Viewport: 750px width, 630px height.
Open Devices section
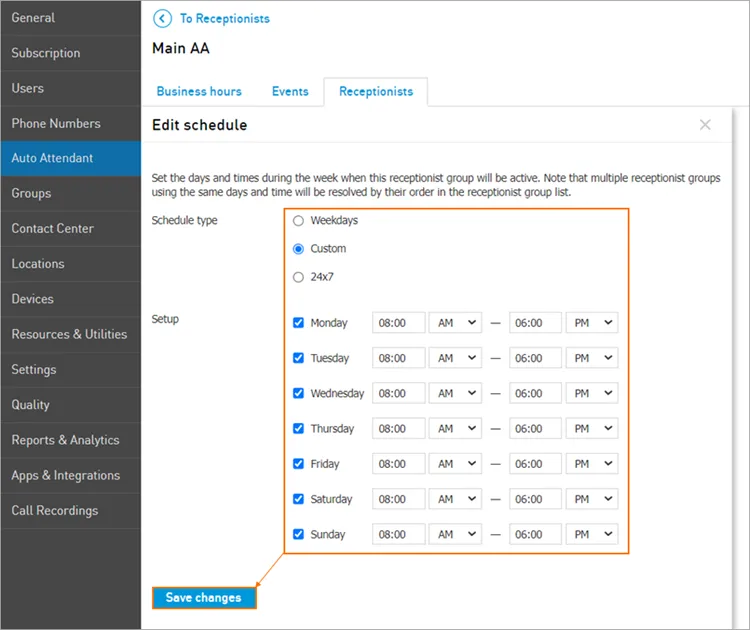tap(71, 299)
